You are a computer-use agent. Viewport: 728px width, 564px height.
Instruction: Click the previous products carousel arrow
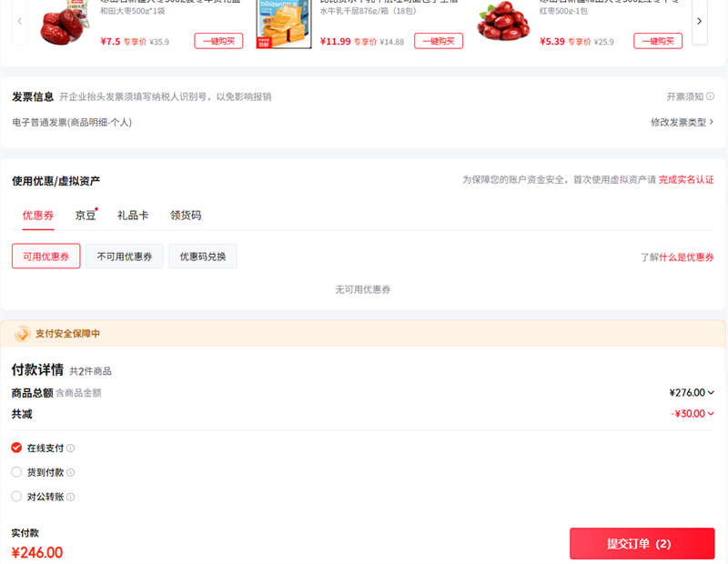20,20
